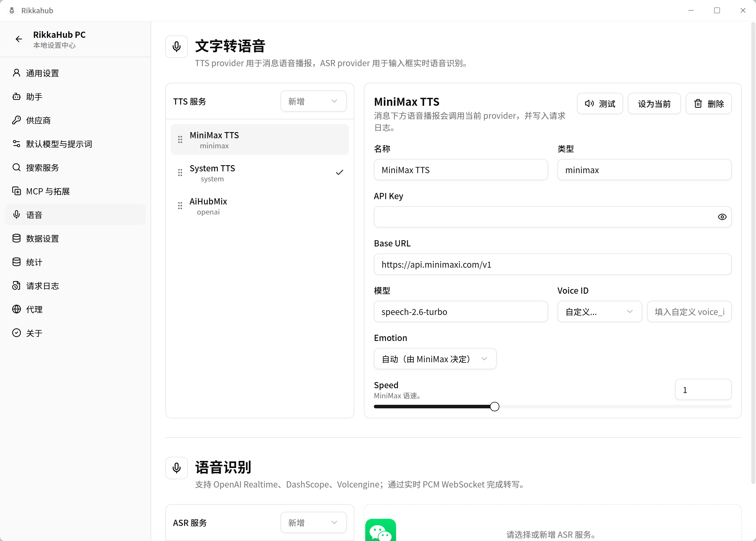Click the 设为当前 button

pos(654,104)
